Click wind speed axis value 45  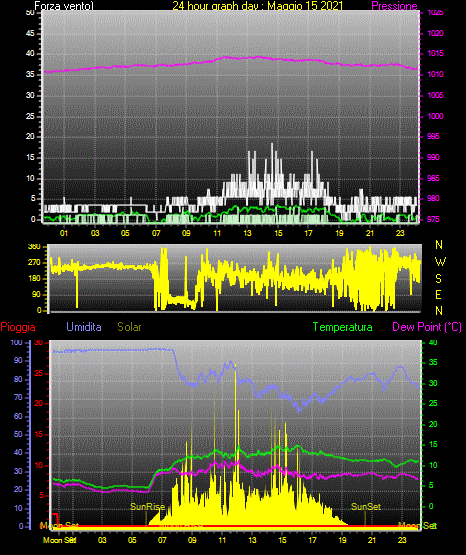[30, 34]
